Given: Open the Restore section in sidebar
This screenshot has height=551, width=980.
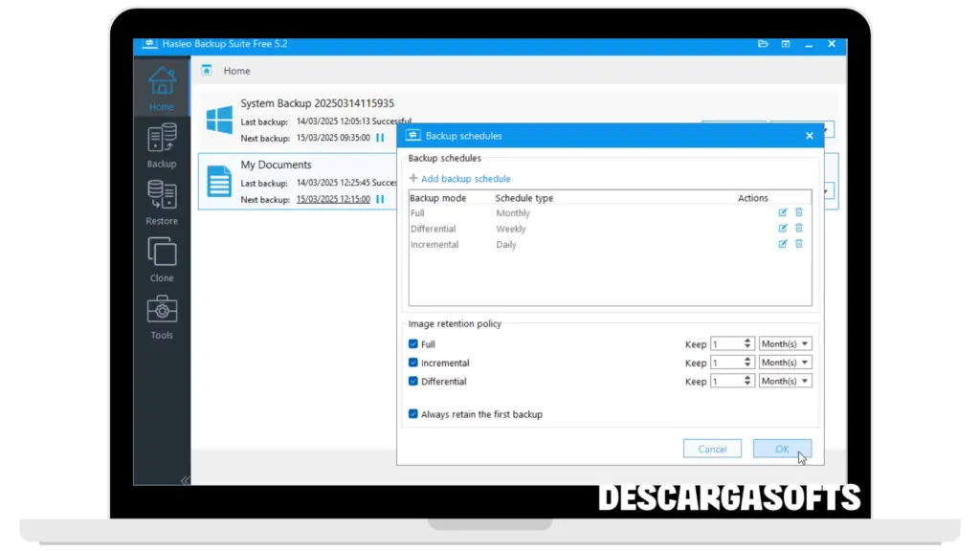Looking at the screenshot, I should (x=162, y=202).
